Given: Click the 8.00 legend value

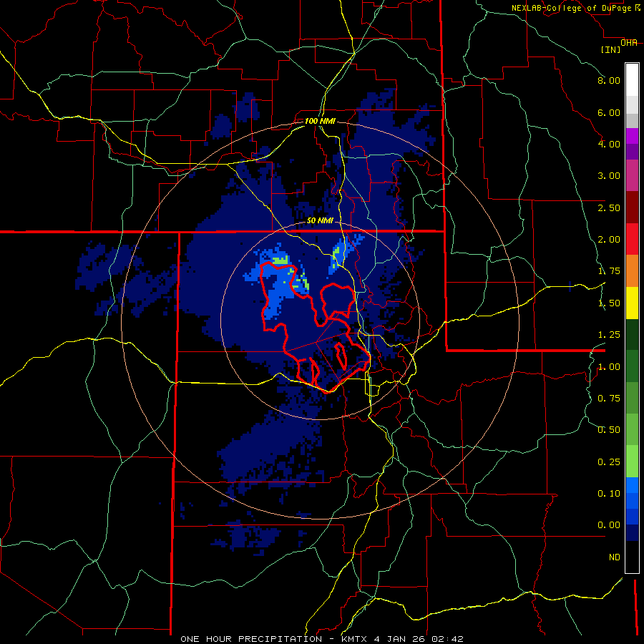Looking at the screenshot, I should pos(609,80).
